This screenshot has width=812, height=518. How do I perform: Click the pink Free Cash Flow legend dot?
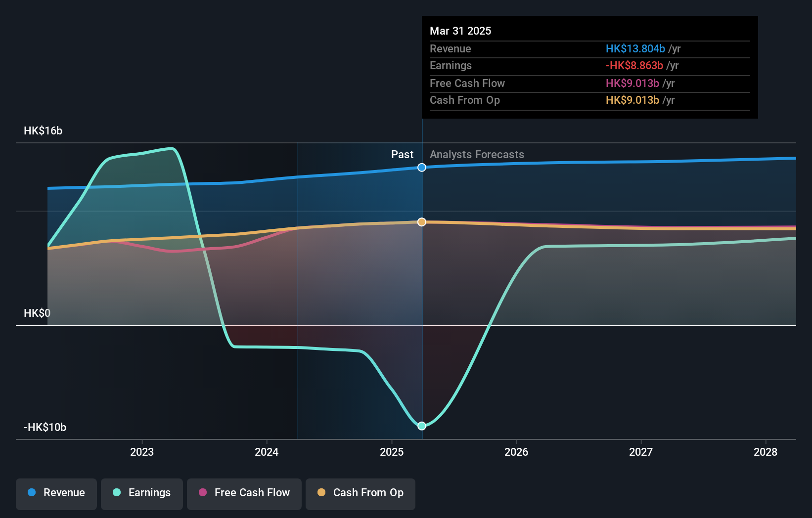tap(203, 492)
